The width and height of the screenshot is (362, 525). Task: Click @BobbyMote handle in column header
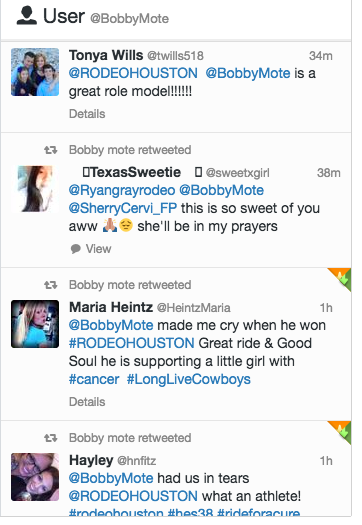pyautogui.click(x=129, y=19)
